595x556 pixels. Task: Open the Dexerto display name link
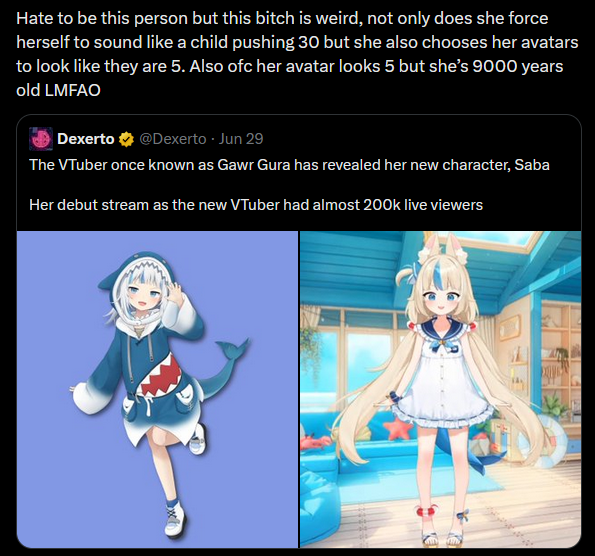tap(86, 139)
